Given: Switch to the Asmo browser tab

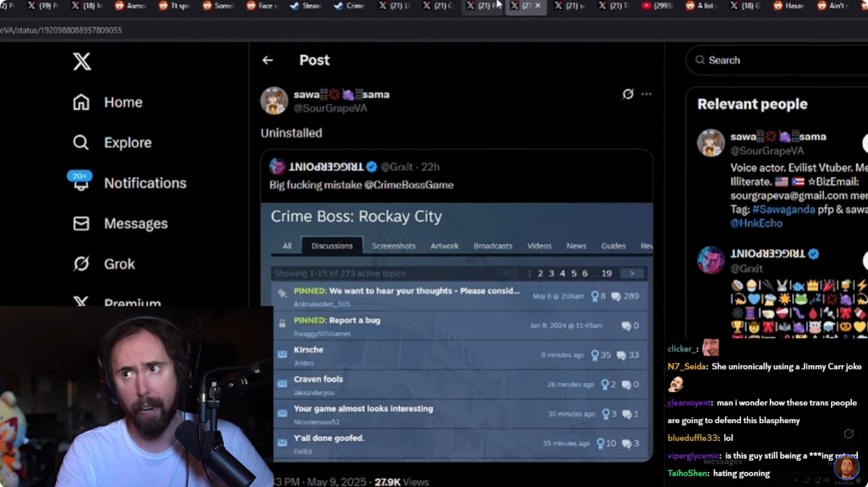Looking at the screenshot, I should tap(130, 6).
